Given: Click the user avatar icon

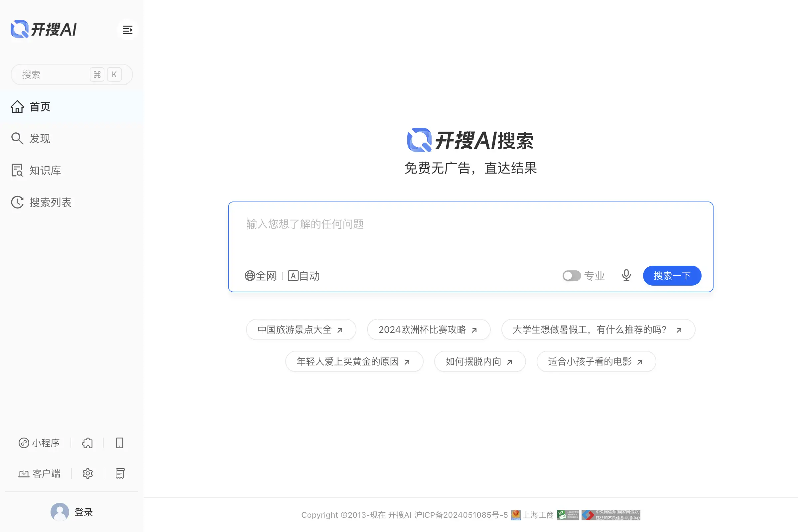Looking at the screenshot, I should point(60,512).
